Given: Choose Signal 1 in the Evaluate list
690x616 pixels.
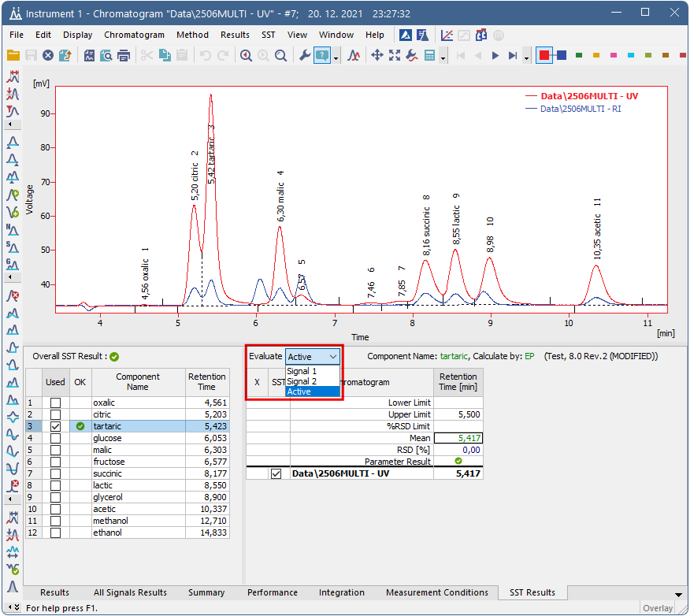Looking at the screenshot, I should (313, 371).
